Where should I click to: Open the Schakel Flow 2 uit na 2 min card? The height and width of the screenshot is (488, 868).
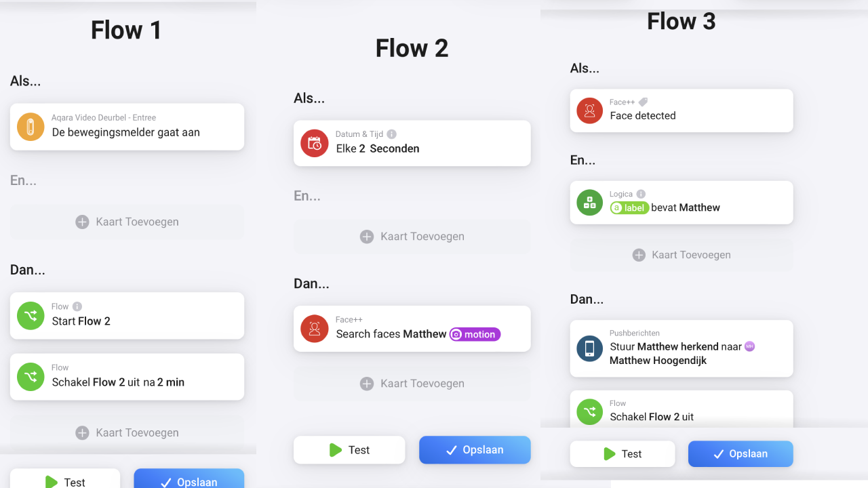pos(127,377)
